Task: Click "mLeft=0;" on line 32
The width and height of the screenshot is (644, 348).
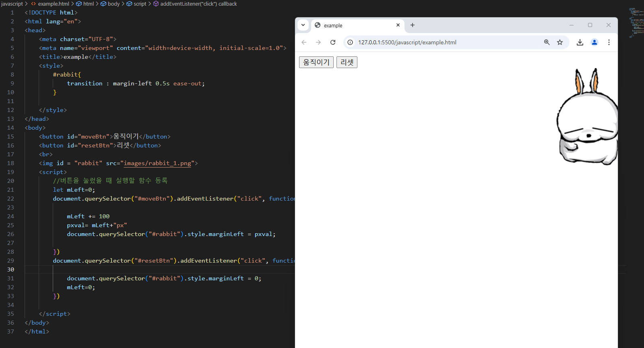Action: click(81, 287)
